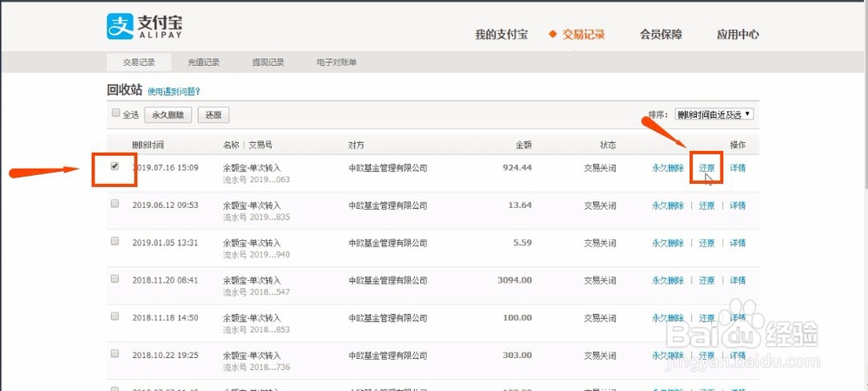Open 会员保障 in top navigation
Screen dimensions: 868x391
(x=661, y=35)
